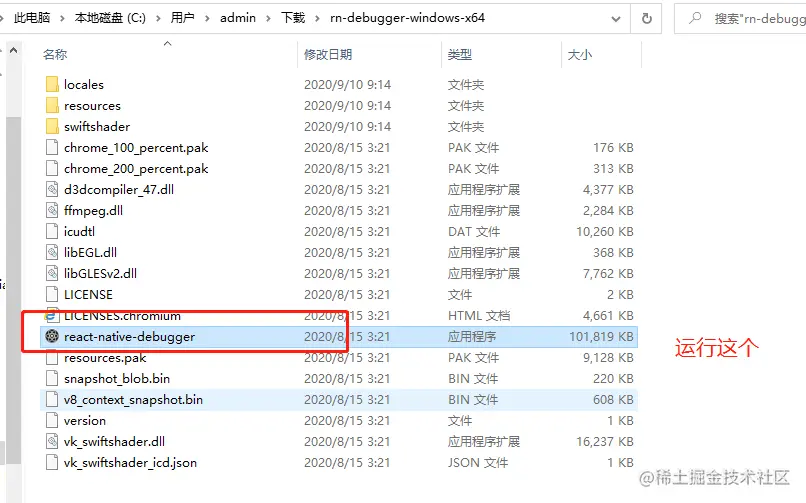
Task: Click the LICENSE file icon
Action: click(x=52, y=294)
